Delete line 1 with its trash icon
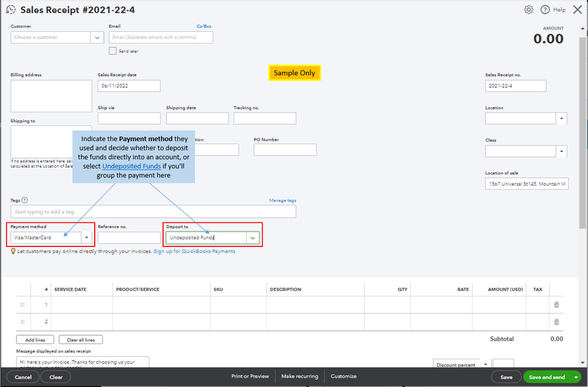Viewport: 588px width, 387px height. tap(556, 305)
